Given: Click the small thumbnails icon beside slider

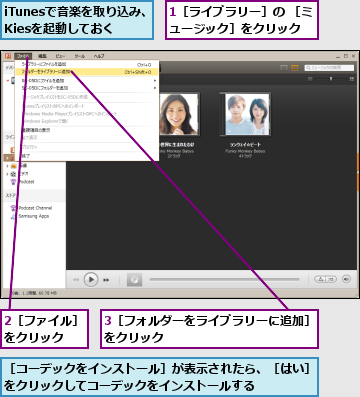Looking at the screenshot, I should [310, 79].
